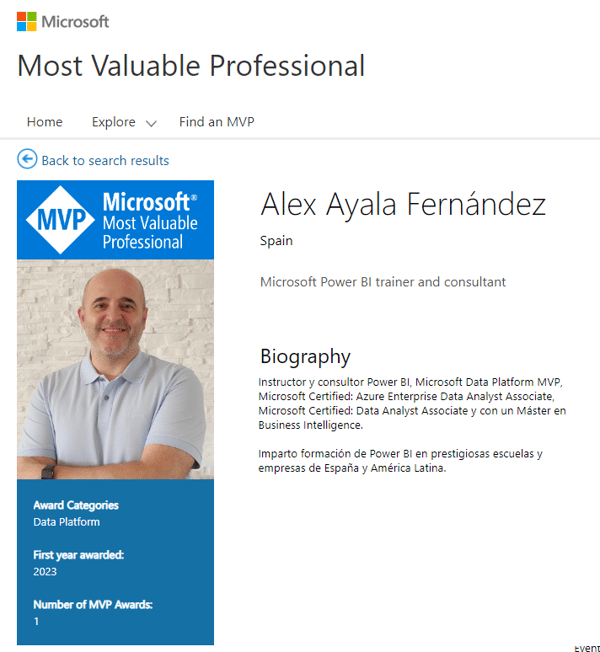Open the Home navigation item

tap(44, 122)
